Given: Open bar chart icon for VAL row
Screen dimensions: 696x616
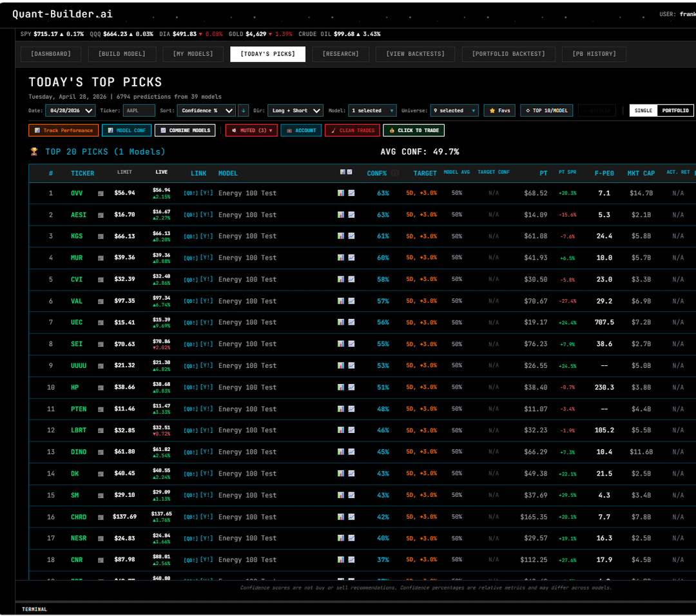Looking at the screenshot, I should pos(341,301).
